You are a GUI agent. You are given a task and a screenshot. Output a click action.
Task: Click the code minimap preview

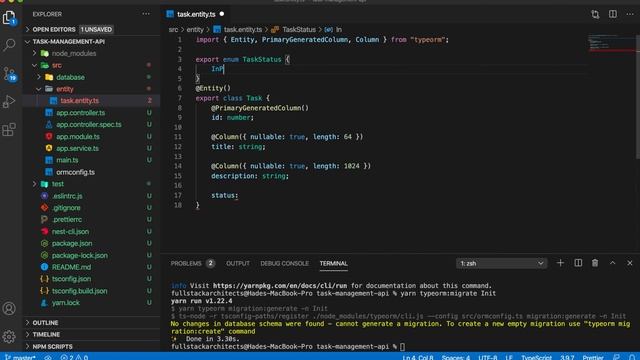pyautogui.click(x=611, y=43)
